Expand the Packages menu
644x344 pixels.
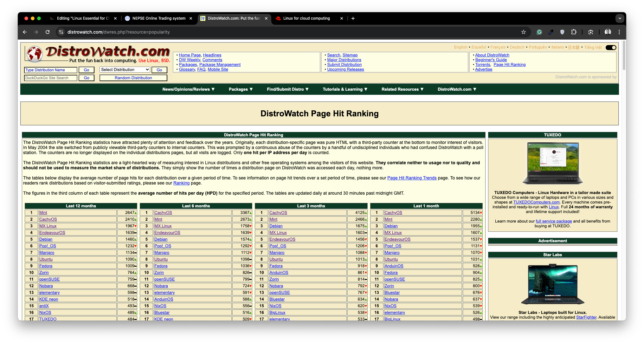click(x=241, y=89)
